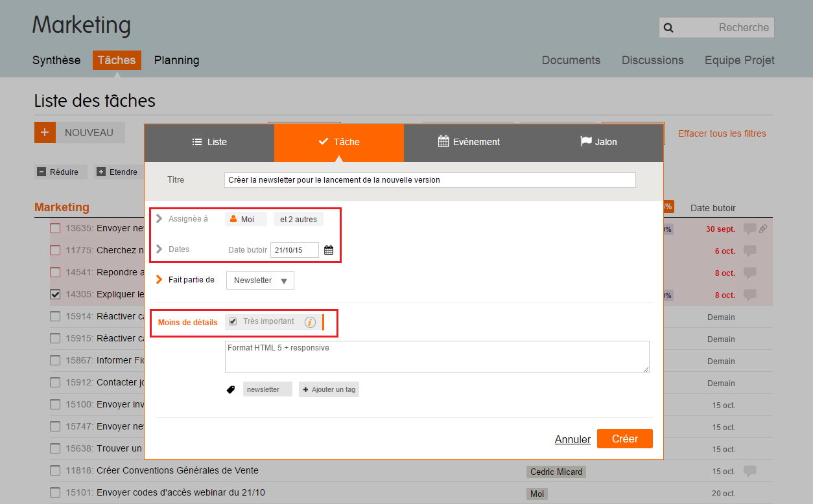Expand the Assignée à section chevron
The image size is (813, 504).
159,219
